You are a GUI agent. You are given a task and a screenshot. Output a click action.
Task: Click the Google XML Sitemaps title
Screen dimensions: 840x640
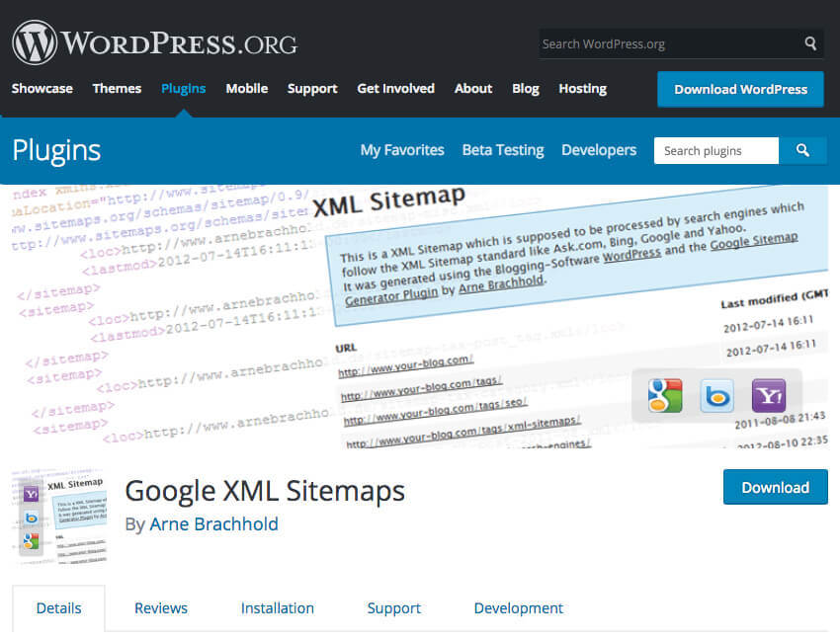(265, 491)
